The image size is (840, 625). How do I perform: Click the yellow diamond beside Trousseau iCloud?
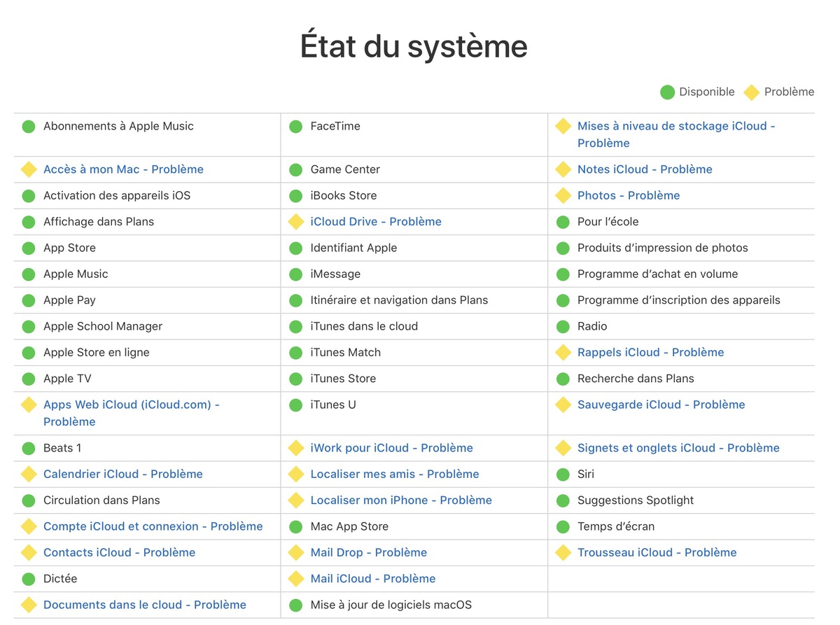tap(563, 553)
